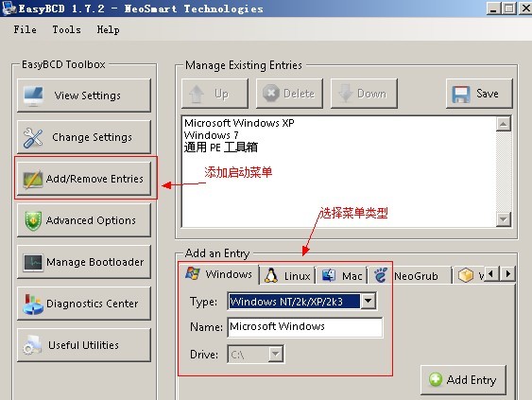Click the Linux penguin tab icon
532x400 pixels.
click(x=271, y=275)
